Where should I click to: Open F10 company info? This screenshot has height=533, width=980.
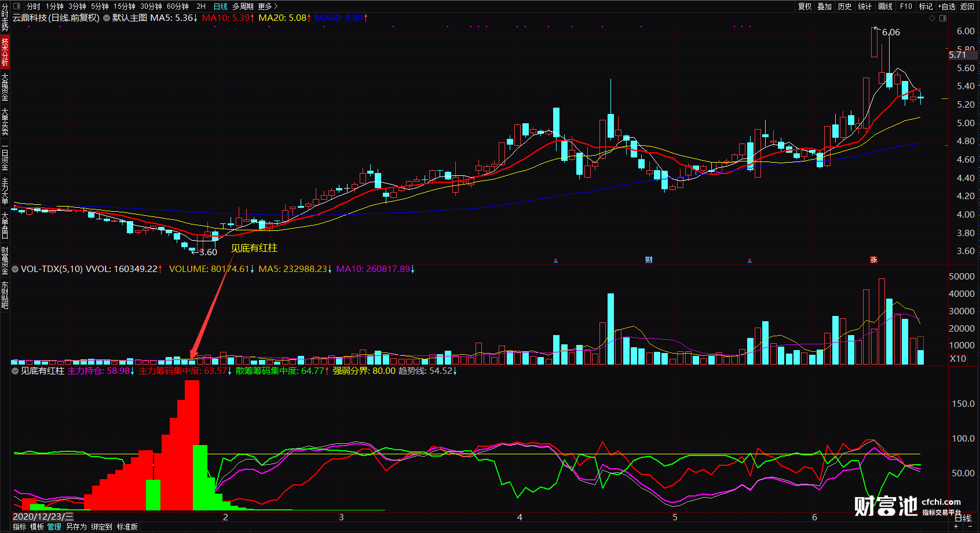(906, 6)
